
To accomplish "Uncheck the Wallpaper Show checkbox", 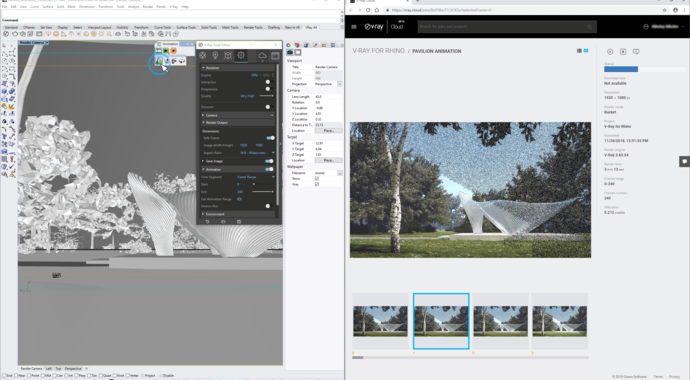I will tap(317, 179).
